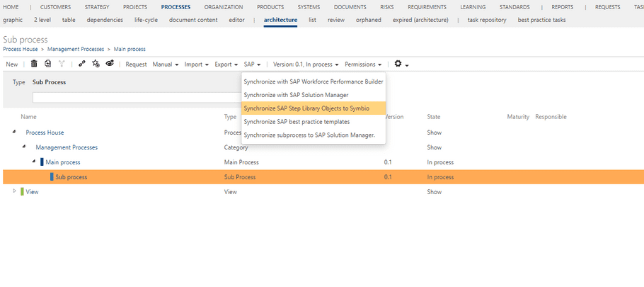Click the Main process breadcrumb link
644x287 pixels.
(130, 49)
